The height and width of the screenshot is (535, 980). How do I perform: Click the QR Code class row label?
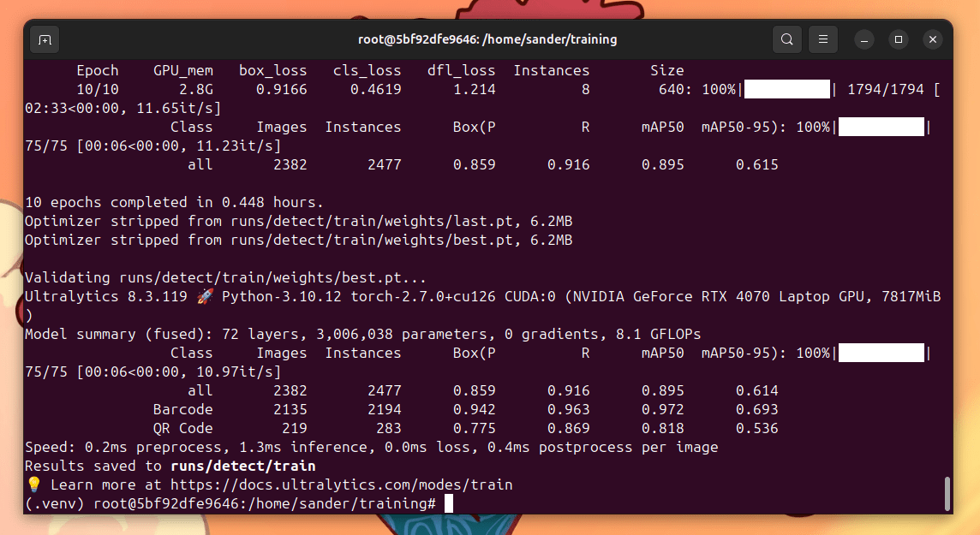pyautogui.click(x=182, y=428)
